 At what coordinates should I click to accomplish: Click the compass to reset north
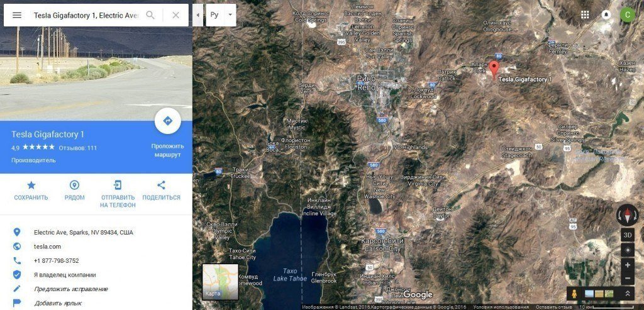(627, 215)
